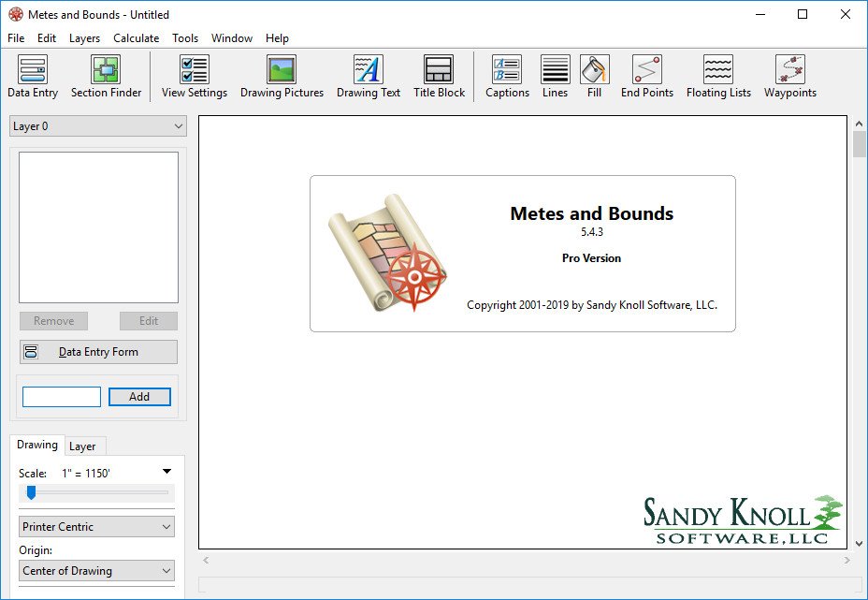Expand the Center of Drawing origin dropdown

97,571
